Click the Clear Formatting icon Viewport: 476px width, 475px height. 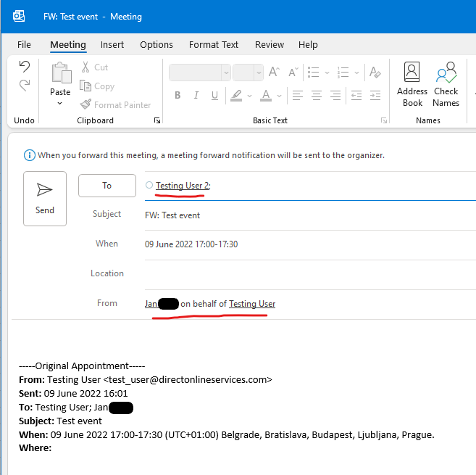point(375,73)
